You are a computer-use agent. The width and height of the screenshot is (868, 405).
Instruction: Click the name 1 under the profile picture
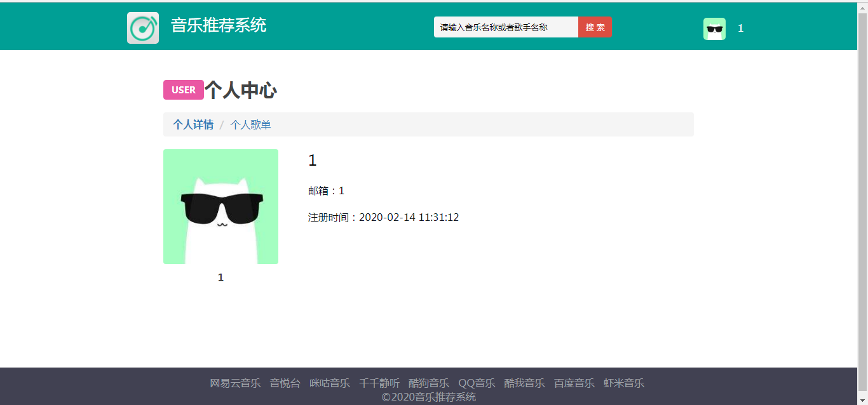(220, 277)
